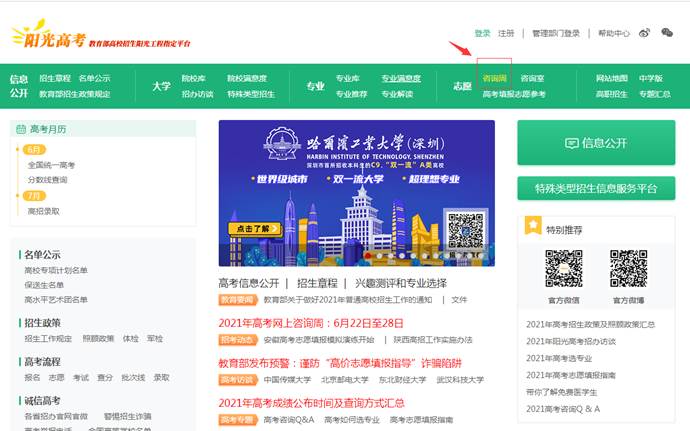Open 网站地图 nav item
Viewport: 690px width, 431px height.
click(x=612, y=78)
